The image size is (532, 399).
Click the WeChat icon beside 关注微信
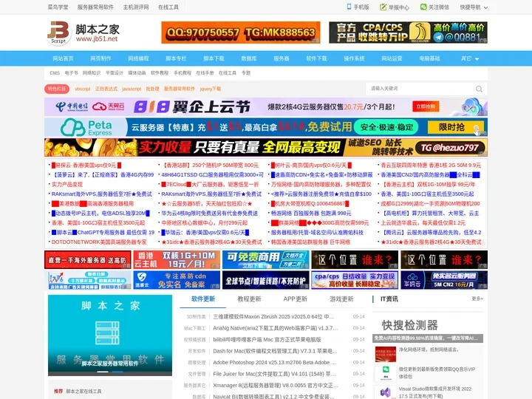(423, 7)
